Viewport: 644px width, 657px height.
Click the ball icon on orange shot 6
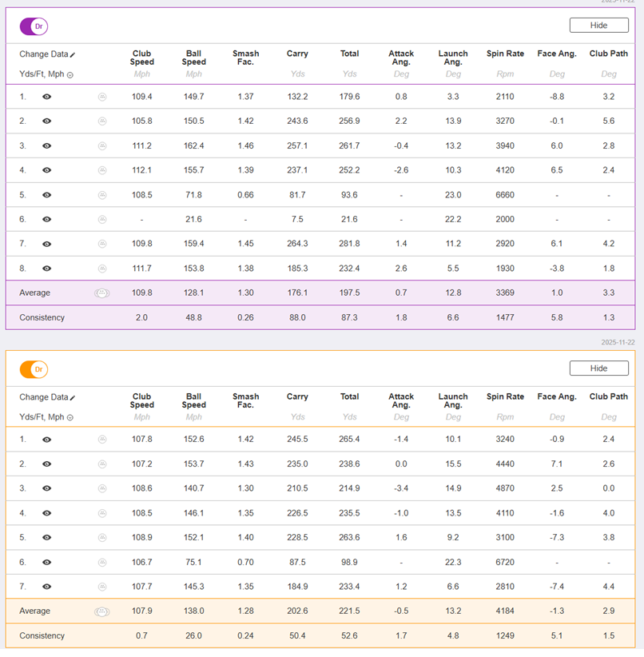[x=102, y=563]
